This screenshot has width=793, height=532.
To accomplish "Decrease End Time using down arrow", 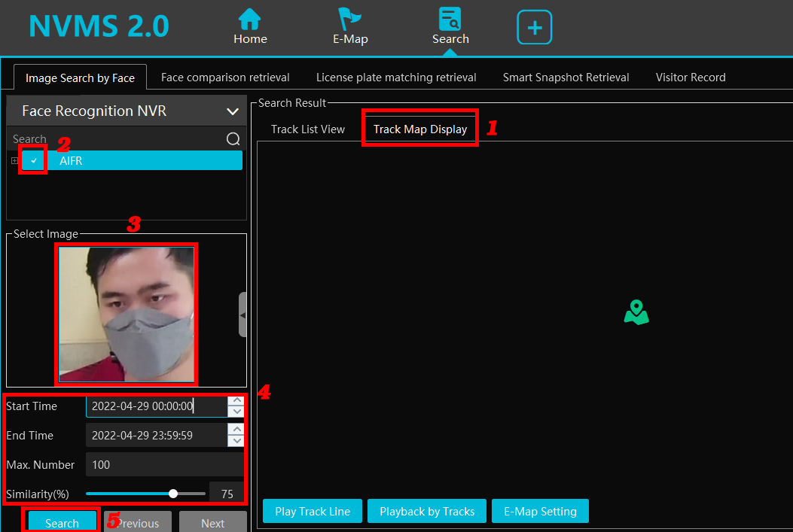I will click(237, 441).
